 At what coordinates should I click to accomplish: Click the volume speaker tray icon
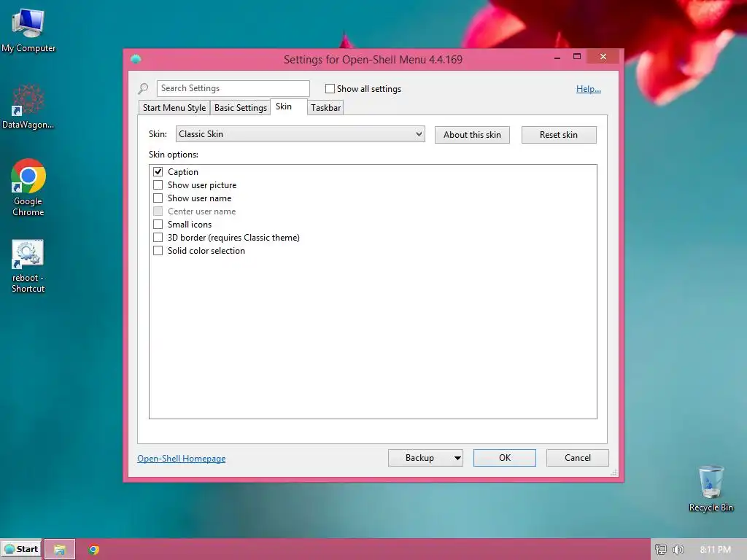pyautogui.click(x=678, y=550)
